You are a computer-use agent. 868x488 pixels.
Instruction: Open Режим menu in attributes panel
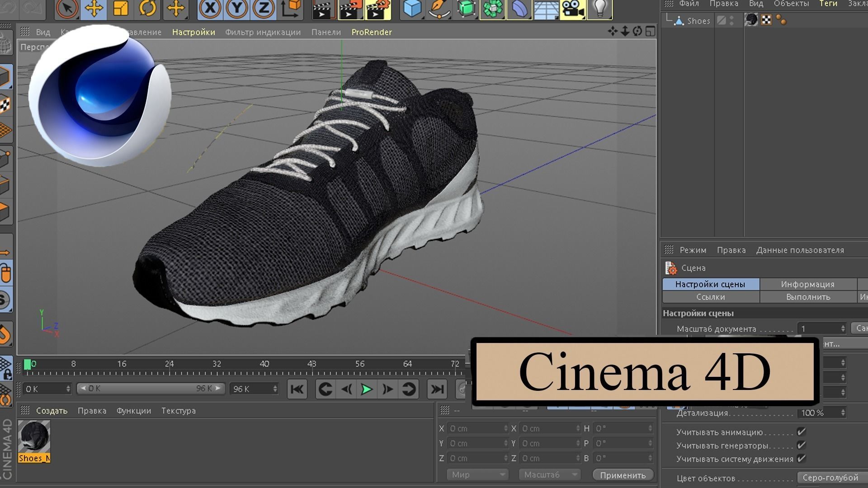(x=693, y=250)
